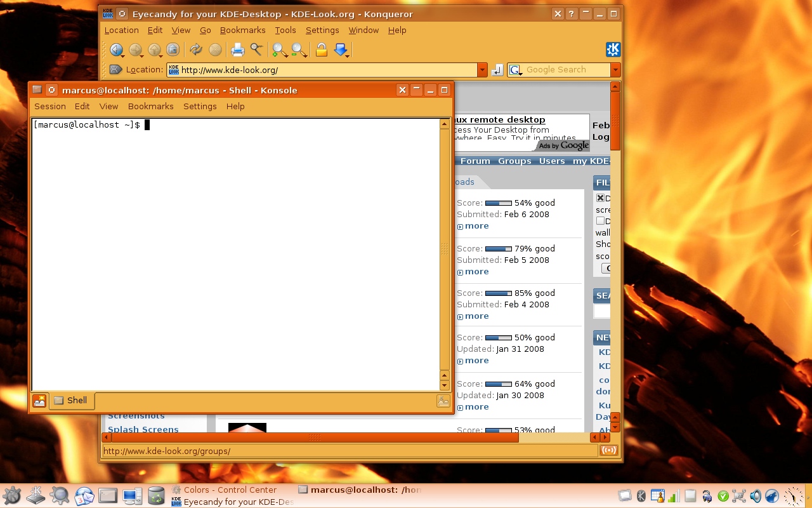This screenshot has height=508, width=812.
Task: Switch to Colors - Control Center taskbar entry
Action: point(230,490)
